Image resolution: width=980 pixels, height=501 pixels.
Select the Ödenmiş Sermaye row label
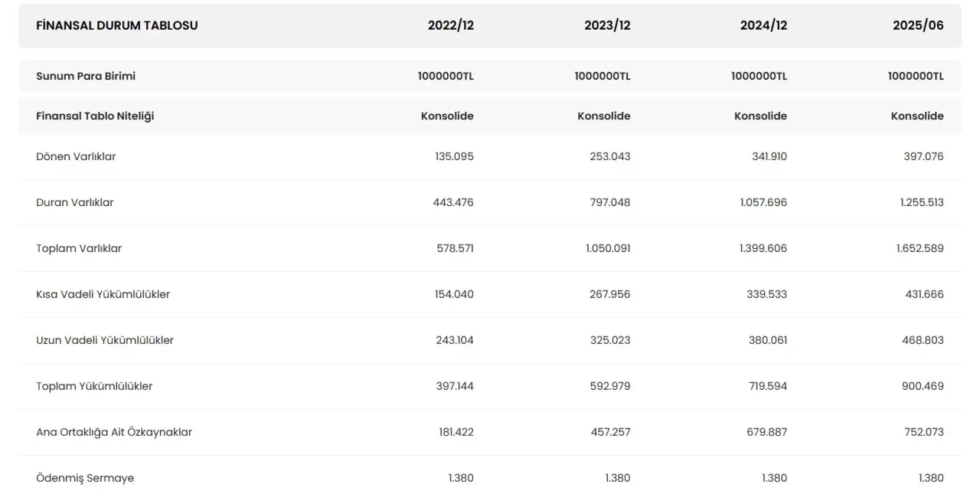[x=85, y=478]
